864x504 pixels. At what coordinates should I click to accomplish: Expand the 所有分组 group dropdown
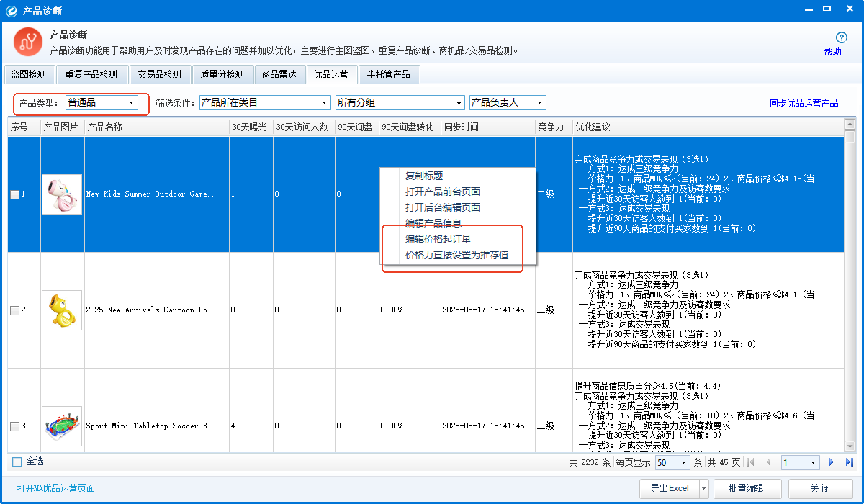[x=400, y=103]
